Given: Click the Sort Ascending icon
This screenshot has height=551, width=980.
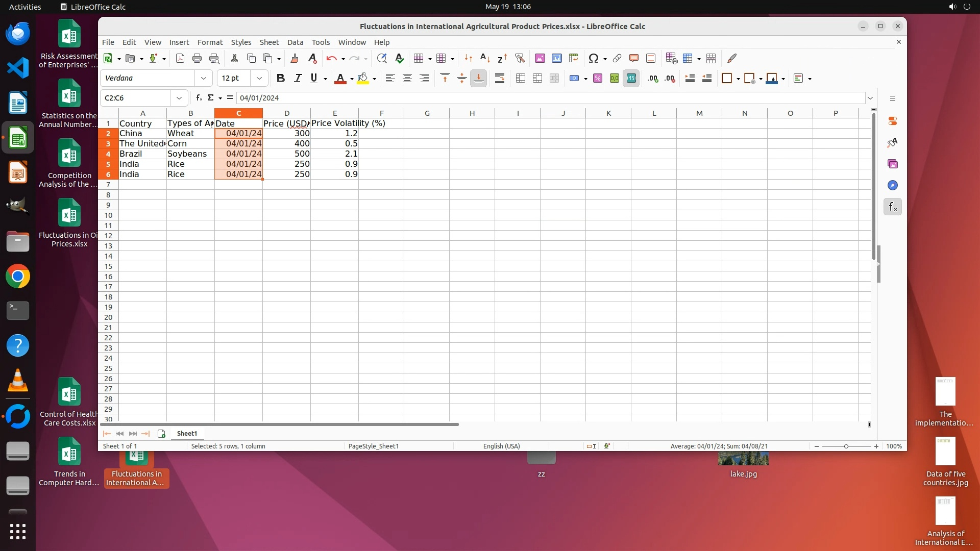Looking at the screenshot, I should (x=485, y=58).
